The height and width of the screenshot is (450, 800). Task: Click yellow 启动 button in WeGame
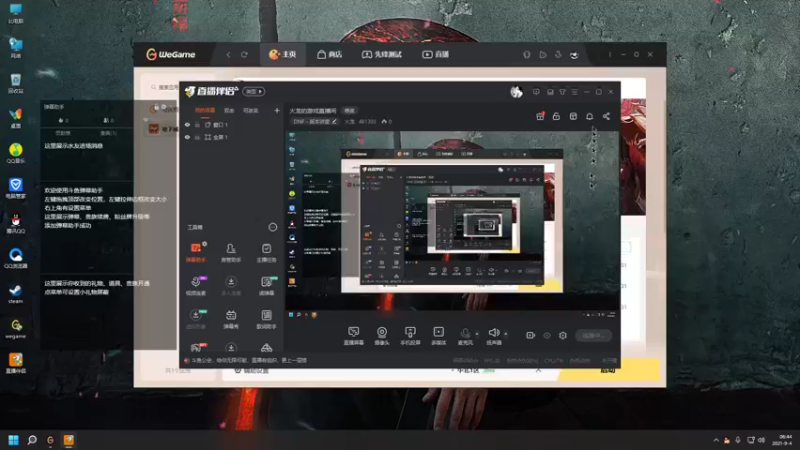608,370
